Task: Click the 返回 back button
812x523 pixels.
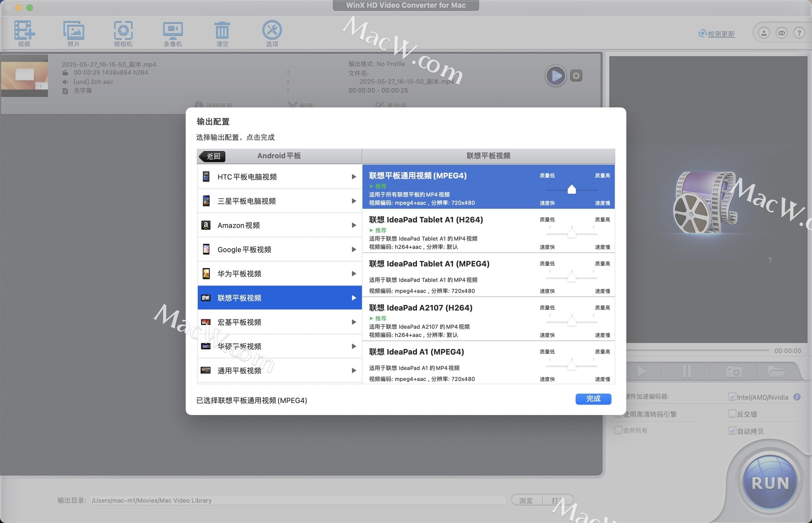Action: tap(213, 156)
